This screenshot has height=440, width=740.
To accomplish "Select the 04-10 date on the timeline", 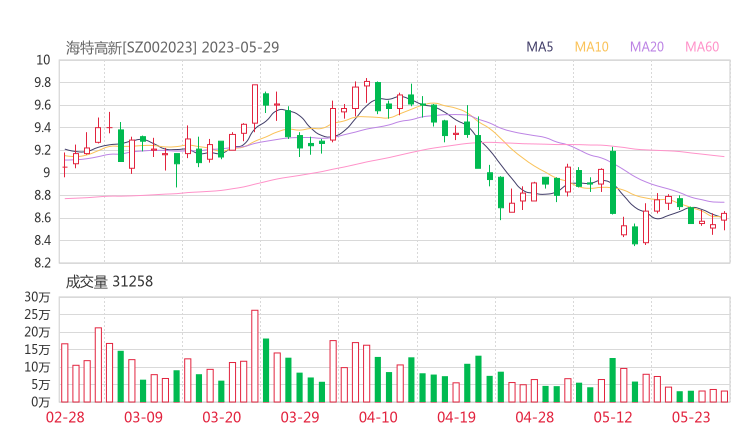I will 377,417.
